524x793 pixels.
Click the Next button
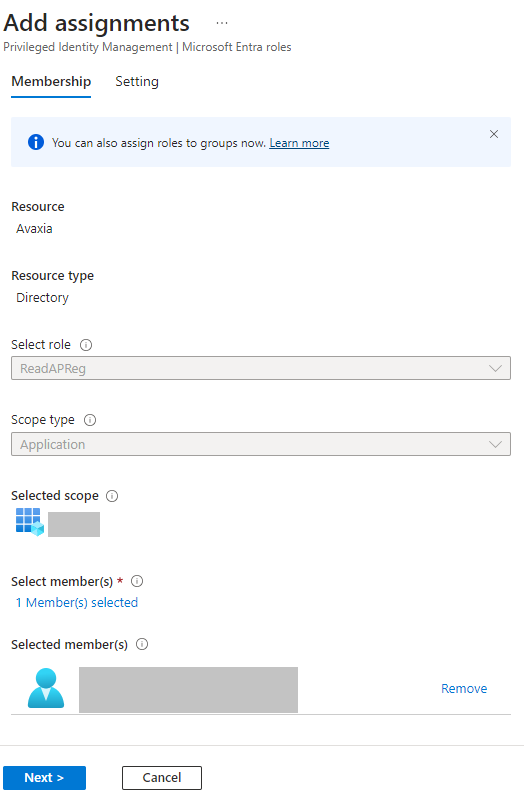tap(45, 778)
